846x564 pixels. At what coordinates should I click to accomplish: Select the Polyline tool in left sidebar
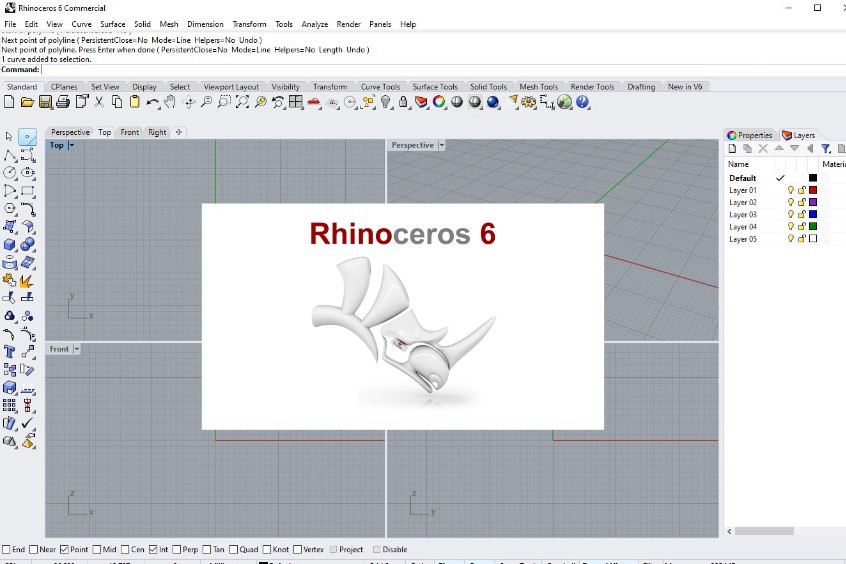point(10,155)
